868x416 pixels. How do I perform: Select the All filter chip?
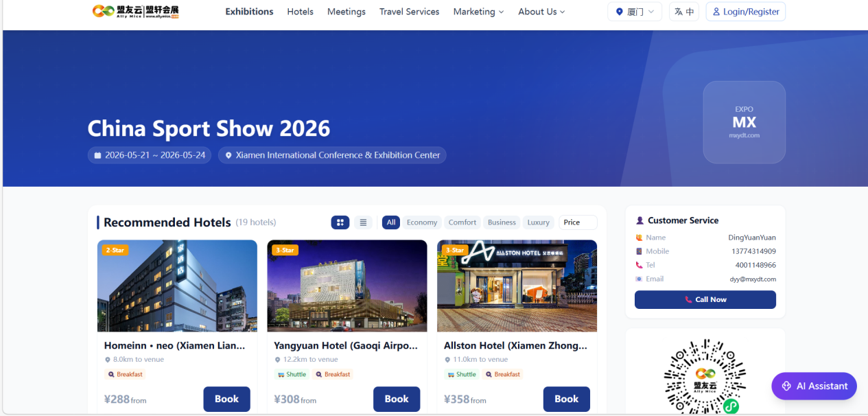391,222
